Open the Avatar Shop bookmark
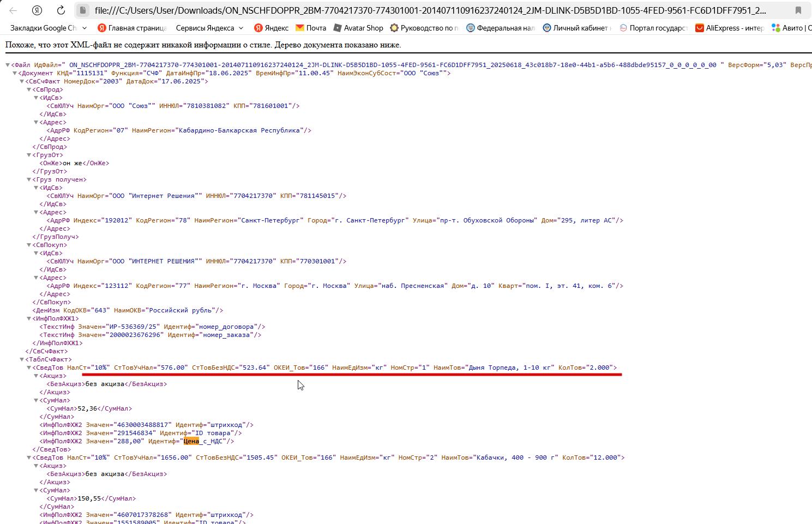 pyautogui.click(x=358, y=28)
